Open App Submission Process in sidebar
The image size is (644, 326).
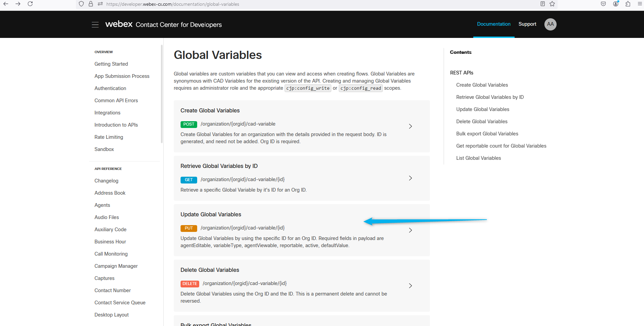pos(122,76)
